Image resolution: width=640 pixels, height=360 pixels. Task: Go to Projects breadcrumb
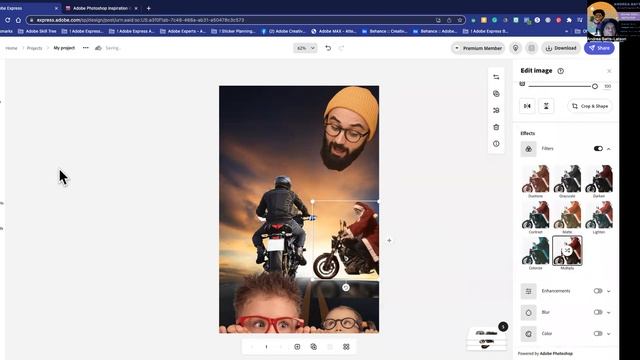coord(34,48)
